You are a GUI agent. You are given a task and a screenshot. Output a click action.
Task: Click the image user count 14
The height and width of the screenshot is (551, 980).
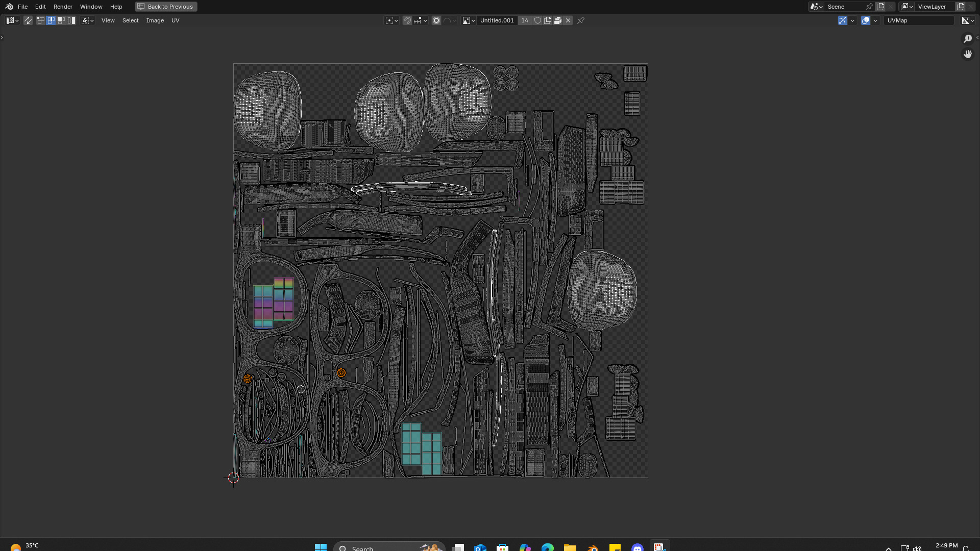(525, 20)
